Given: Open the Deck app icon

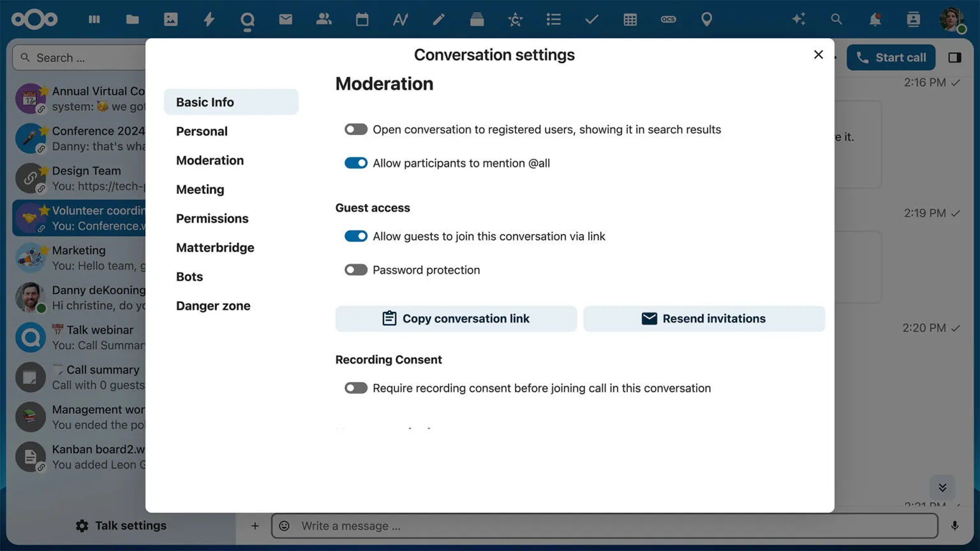Looking at the screenshot, I should pyautogui.click(x=477, y=19).
